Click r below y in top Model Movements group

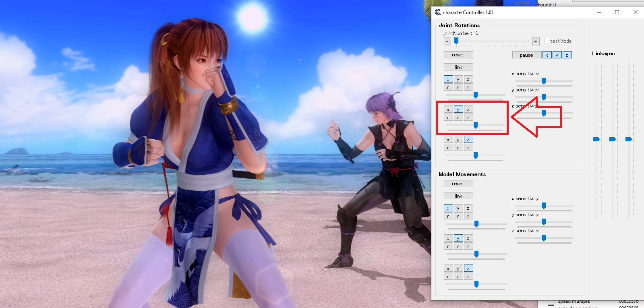[458, 216]
